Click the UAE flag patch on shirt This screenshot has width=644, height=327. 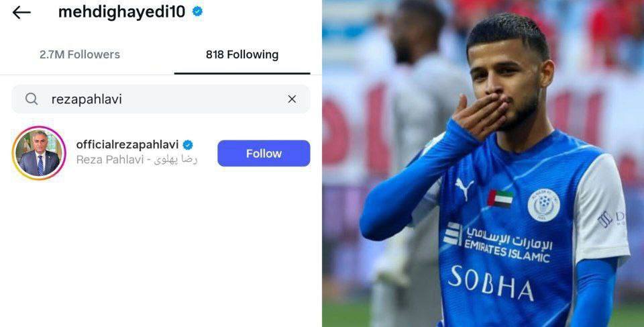(500, 199)
